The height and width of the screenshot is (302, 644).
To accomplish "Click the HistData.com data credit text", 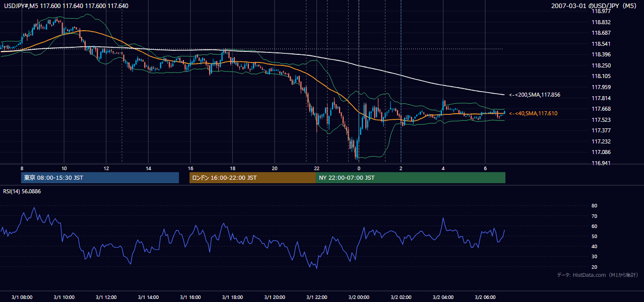I will [598, 275].
